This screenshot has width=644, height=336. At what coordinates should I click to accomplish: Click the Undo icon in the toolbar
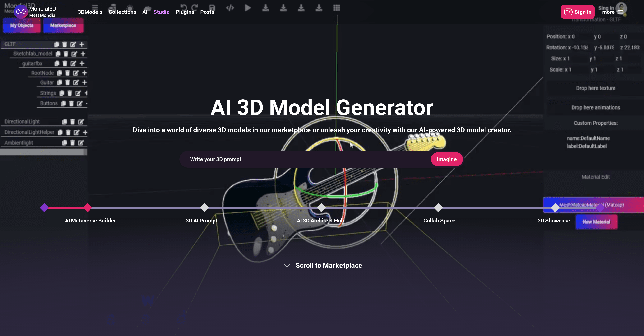(184, 7)
